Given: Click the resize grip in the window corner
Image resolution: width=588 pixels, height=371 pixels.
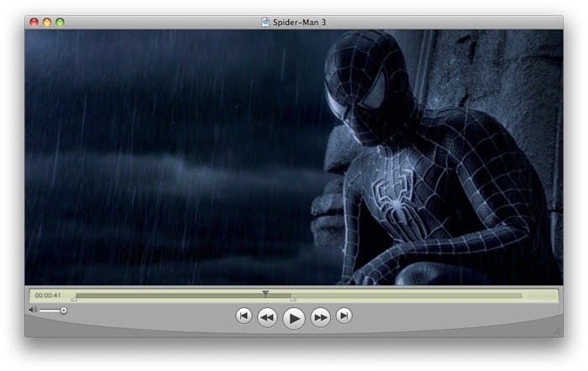Looking at the screenshot, I should (x=558, y=332).
